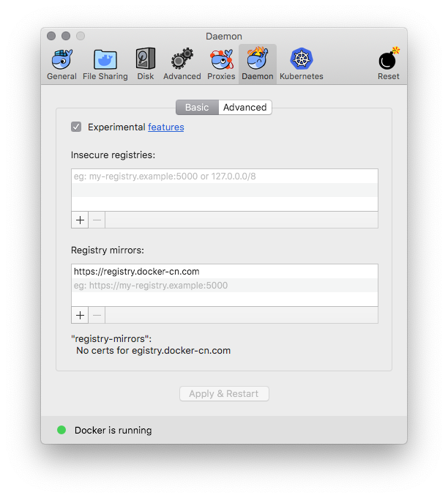448x498 pixels.
Task: Toggle the Experimental features checkbox
Action: click(x=76, y=127)
